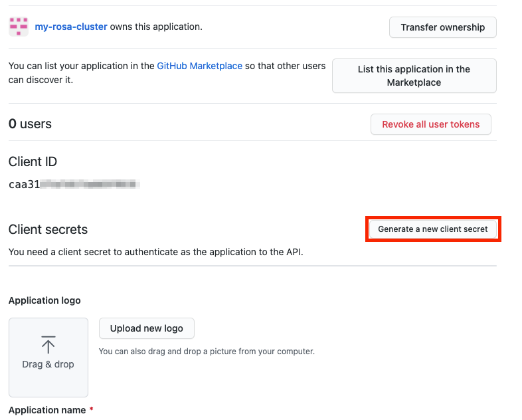The height and width of the screenshot is (420, 522).
Task: Click List this application in the Marketplace
Action: click(x=414, y=76)
